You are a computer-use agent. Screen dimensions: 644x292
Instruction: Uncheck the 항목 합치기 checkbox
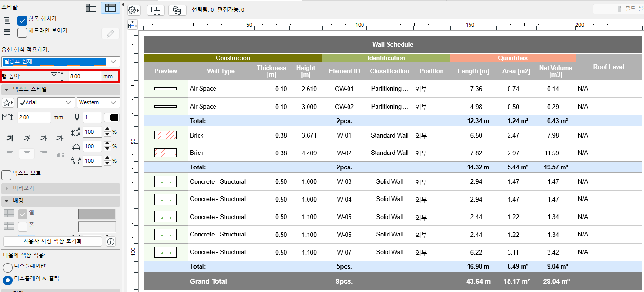[x=22, y=20]
